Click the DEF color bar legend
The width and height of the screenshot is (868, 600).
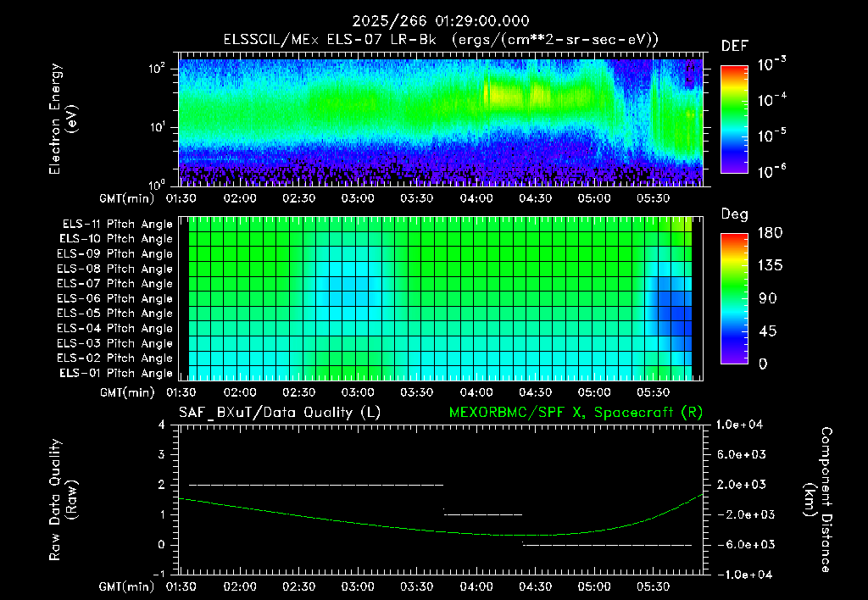click(734, 119)
